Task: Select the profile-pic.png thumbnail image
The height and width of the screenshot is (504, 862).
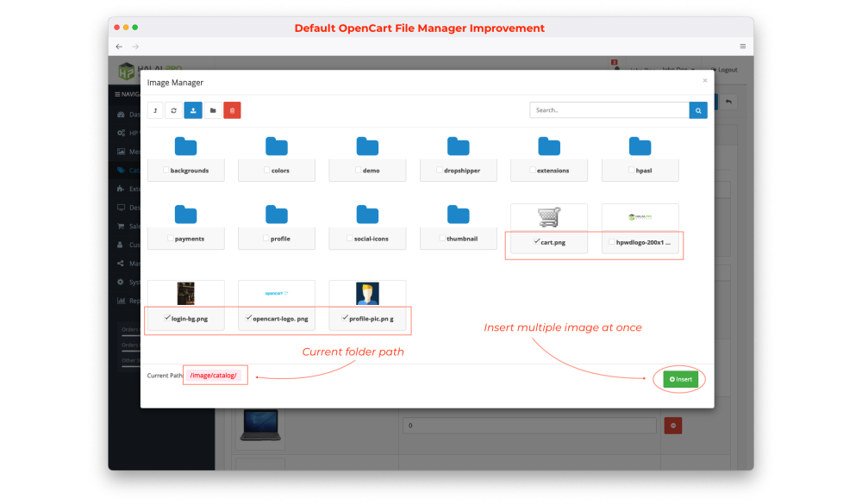Action: [x=367, y=294]
